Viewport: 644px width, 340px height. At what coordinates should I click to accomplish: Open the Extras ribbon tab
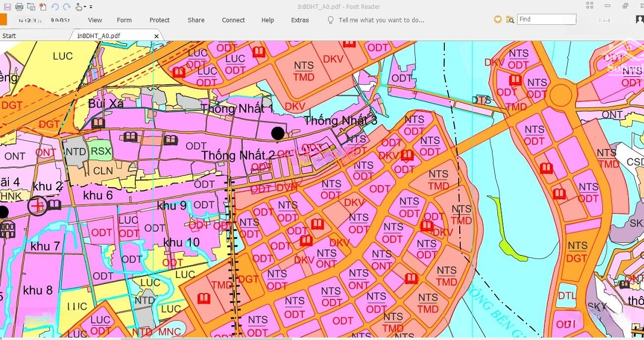[x=300, y=20]
